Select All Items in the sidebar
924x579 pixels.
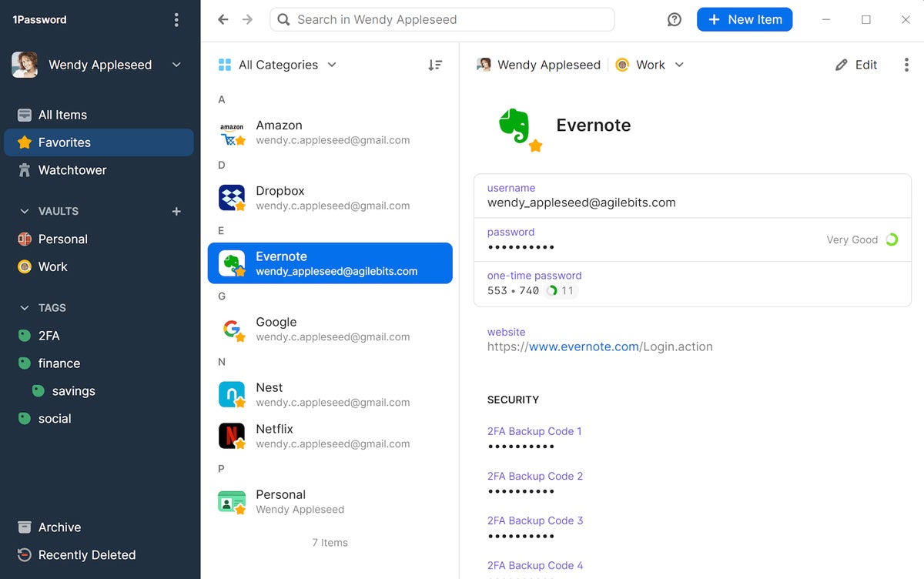[62, 115]
